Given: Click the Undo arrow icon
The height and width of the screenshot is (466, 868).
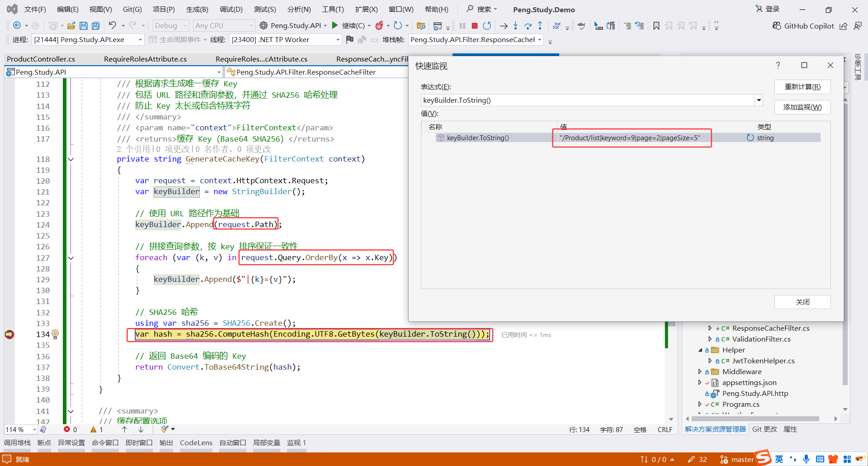Looking at the screenshot, I should tap(113, 25).
